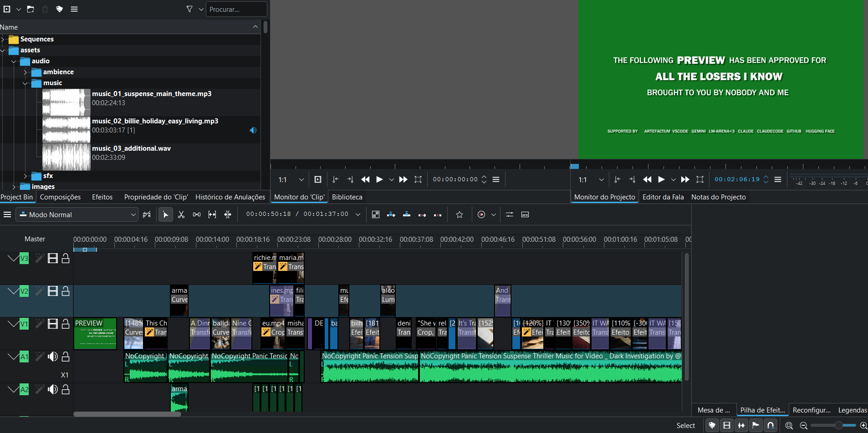Click the tag icon in Project Bin toolbar
Screen dimensions: 868x433
(59, 9)
